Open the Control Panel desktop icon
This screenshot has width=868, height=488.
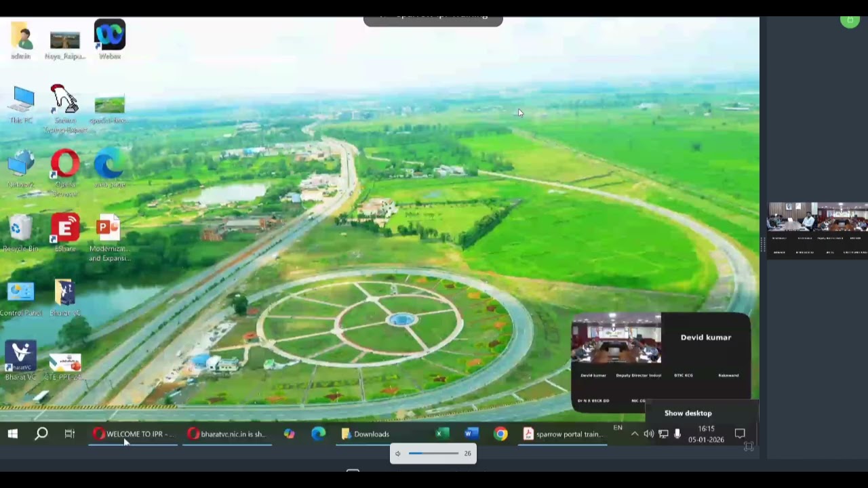pyautogui.click(x=21, y=298)
